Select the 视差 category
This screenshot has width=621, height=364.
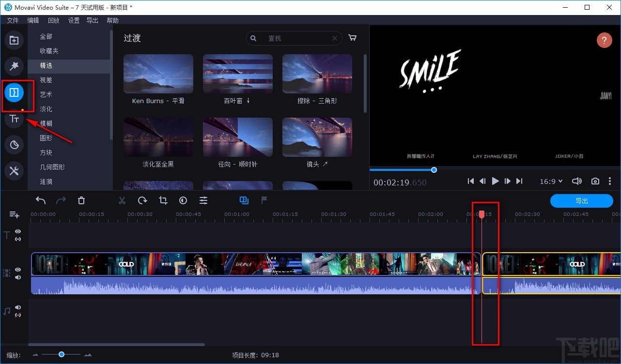pyautogui.click(x=69, y=80)
